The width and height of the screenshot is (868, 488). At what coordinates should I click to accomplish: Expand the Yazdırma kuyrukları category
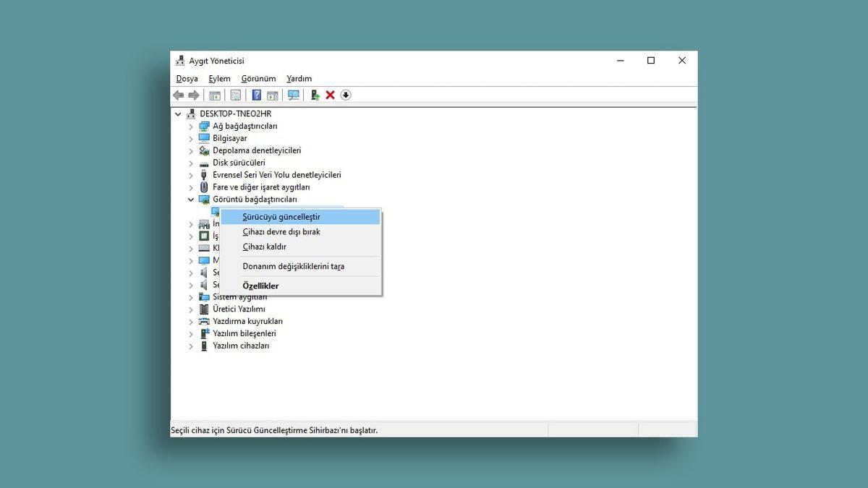[191, 321]
